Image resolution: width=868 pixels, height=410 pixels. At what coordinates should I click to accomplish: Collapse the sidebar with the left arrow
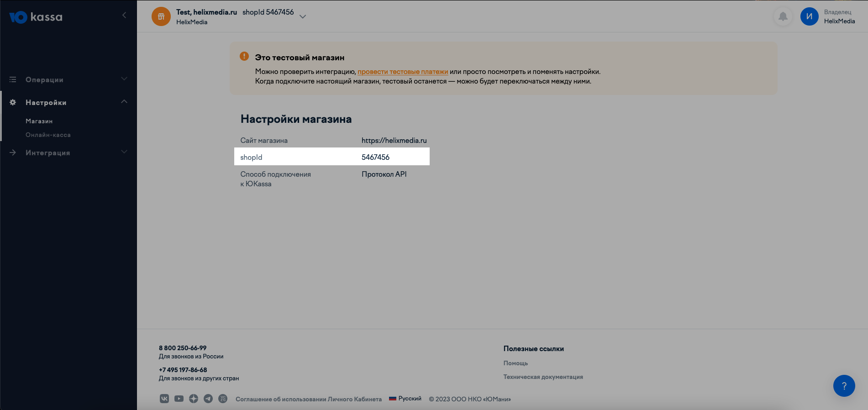pos(124,16)
